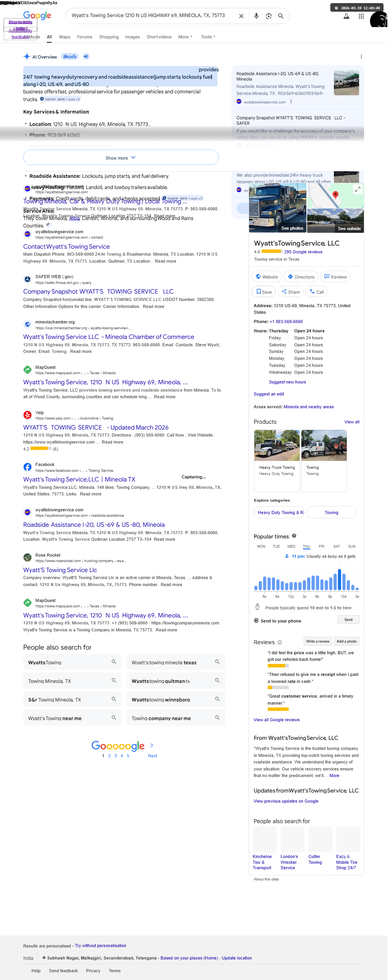Open more options for wyattstowingservice.com source card
This screenshot has width=392, height=980.
tap(291, 102)
